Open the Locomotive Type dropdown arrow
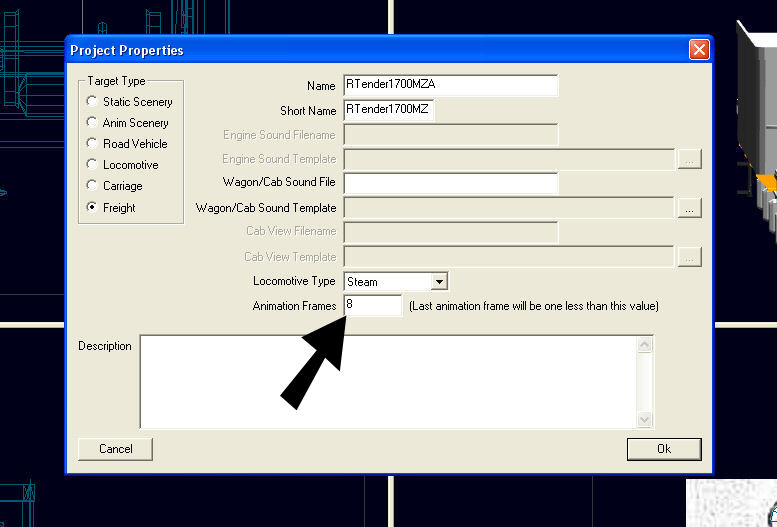This screenshot has width=777, height=527. pos(438,282)
